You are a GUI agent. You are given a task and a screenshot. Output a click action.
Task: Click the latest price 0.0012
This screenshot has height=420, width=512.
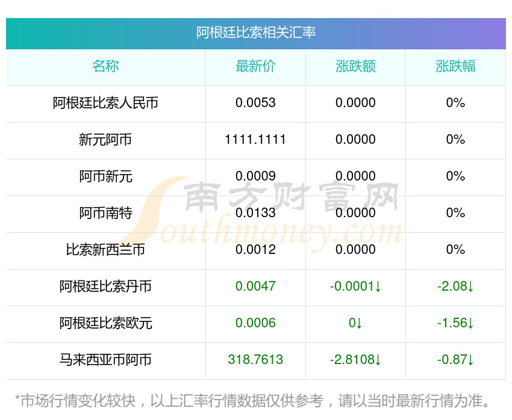(x=255, y=250)
